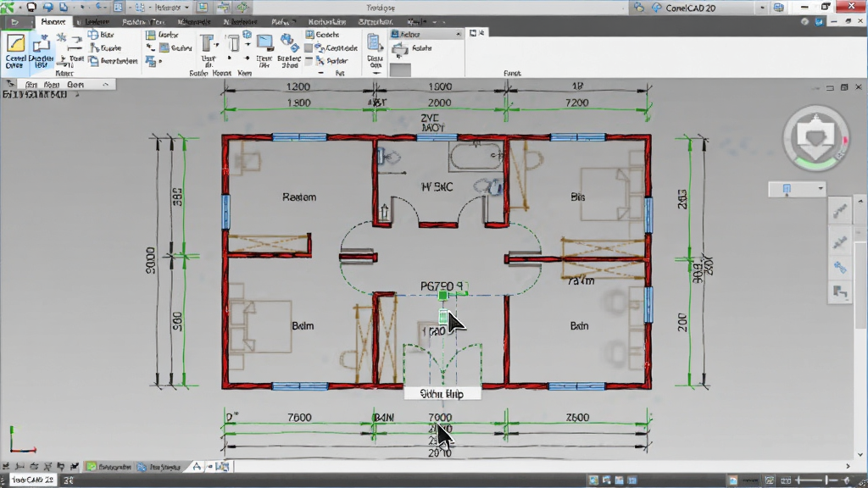Click the green circular icon in the quick access toolbar
Viewport: 868px width, 488px height.
pyautogui.click(x=242, y=7)
